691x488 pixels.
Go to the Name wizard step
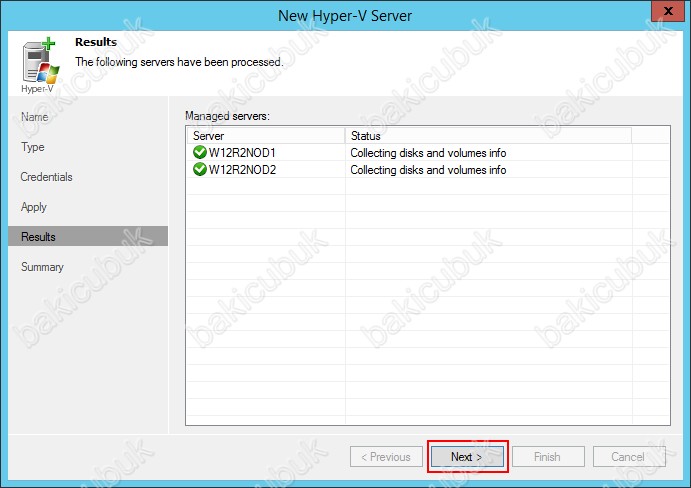click(34, 117)
